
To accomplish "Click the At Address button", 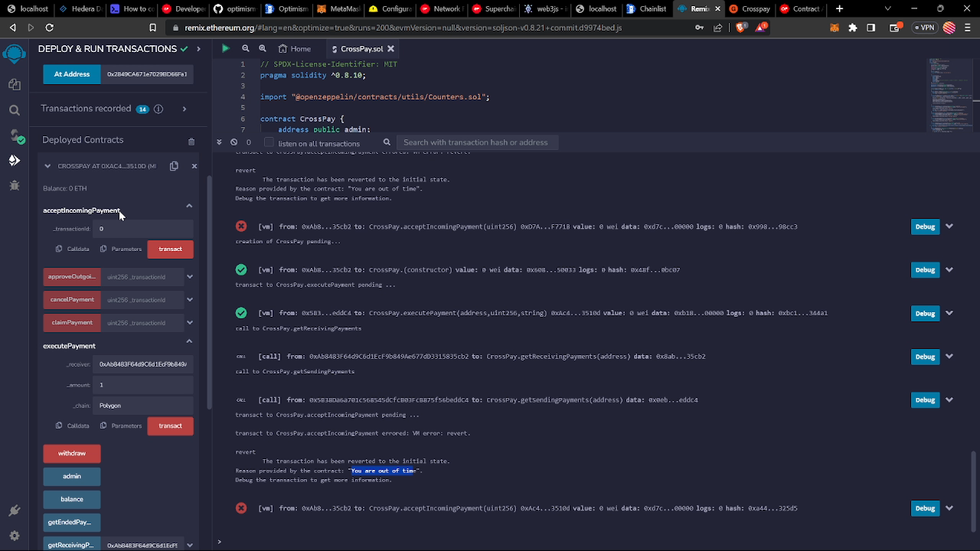I will pos(72,74).
